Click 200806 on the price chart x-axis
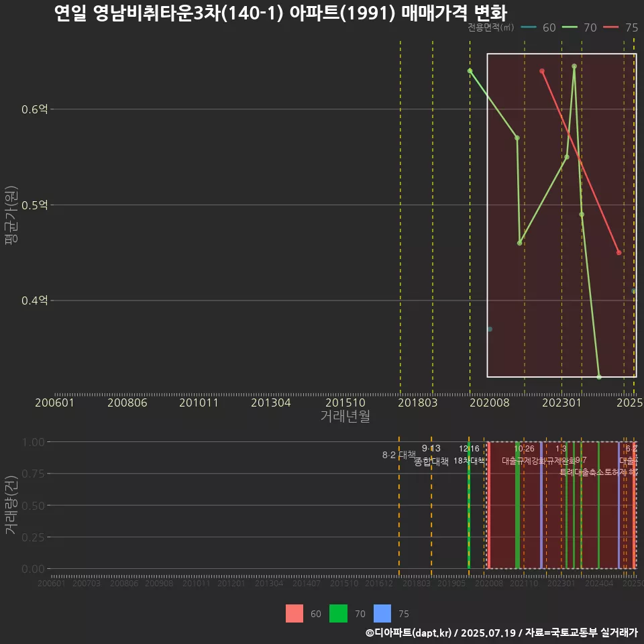 [x=127, y=402]
